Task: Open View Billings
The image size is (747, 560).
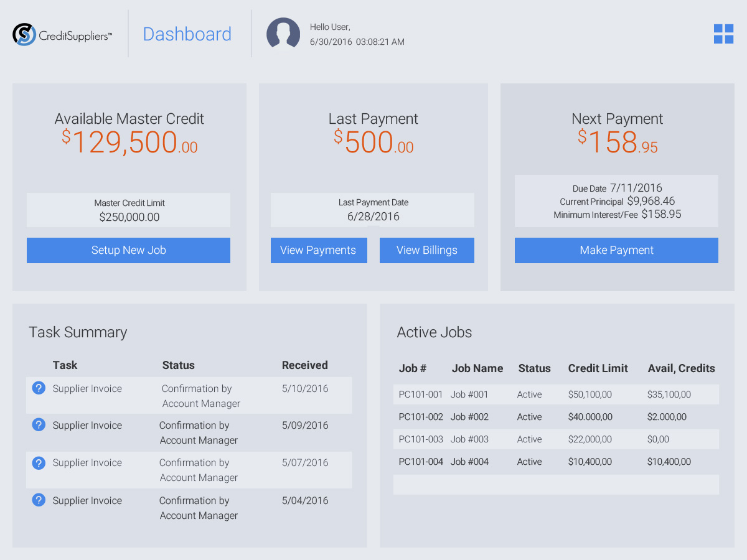Action: click(426, 250)
